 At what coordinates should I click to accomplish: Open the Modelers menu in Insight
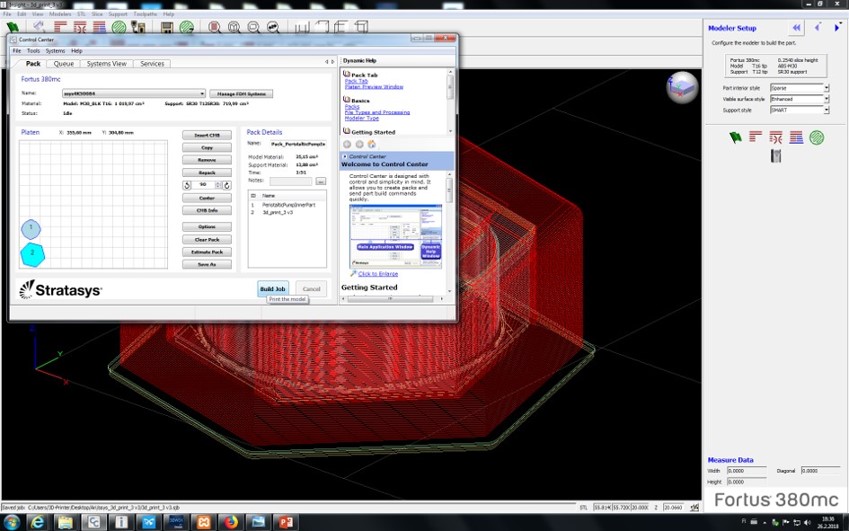coord(60,14)
